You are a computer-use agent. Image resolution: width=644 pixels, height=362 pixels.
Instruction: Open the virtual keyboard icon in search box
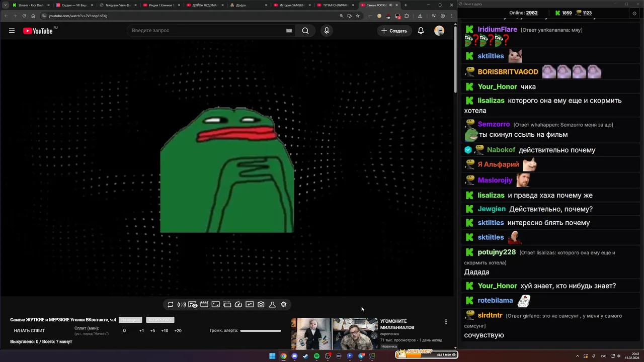pyautogui.click(x=289, y=31)
